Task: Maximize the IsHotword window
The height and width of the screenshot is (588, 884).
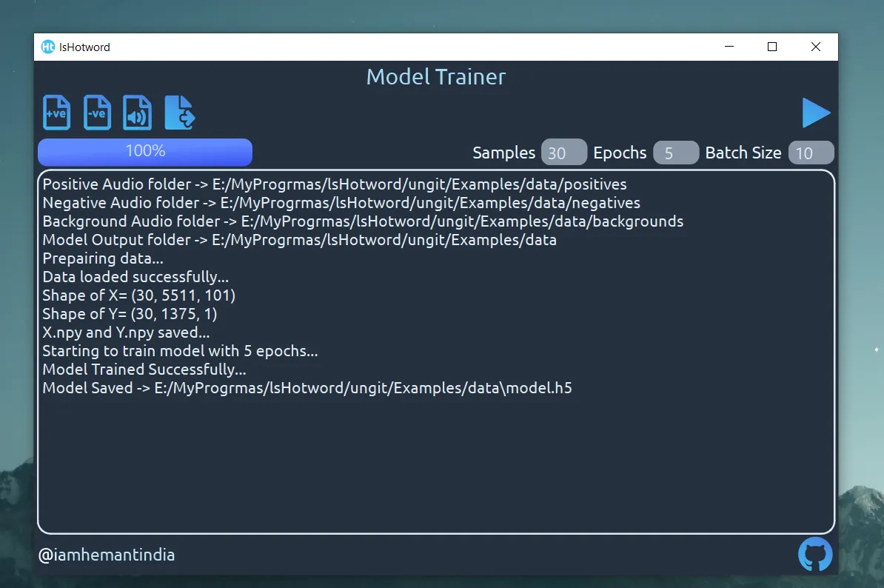Action: pyautogui.click(x=772, y=47)
